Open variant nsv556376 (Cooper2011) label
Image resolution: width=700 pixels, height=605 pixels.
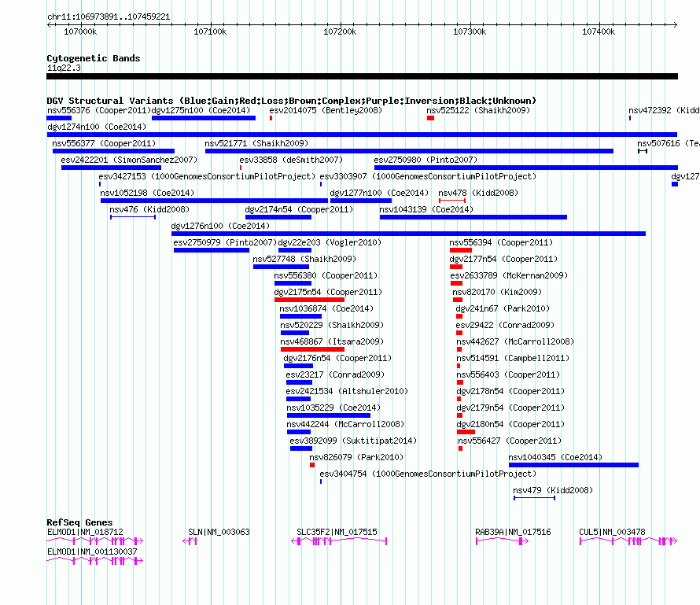[x=99, y=110]
